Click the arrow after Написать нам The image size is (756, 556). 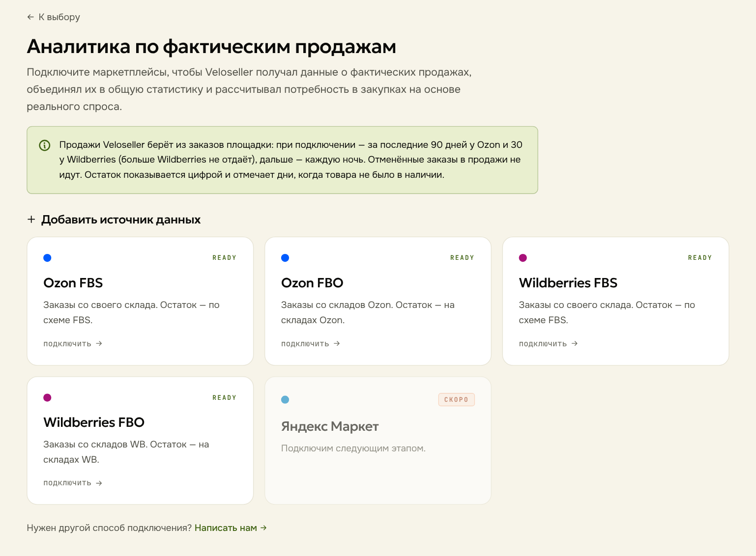[263, 528]
